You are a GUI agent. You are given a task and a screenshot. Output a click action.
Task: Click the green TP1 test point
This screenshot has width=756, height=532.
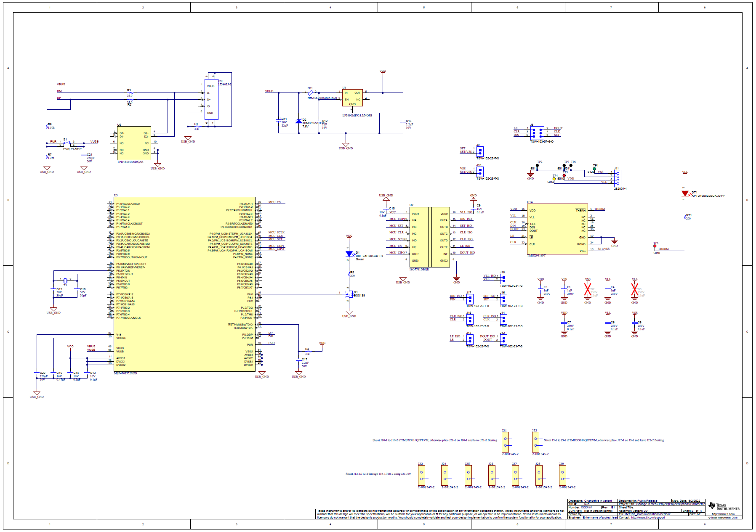pos(594,169)
